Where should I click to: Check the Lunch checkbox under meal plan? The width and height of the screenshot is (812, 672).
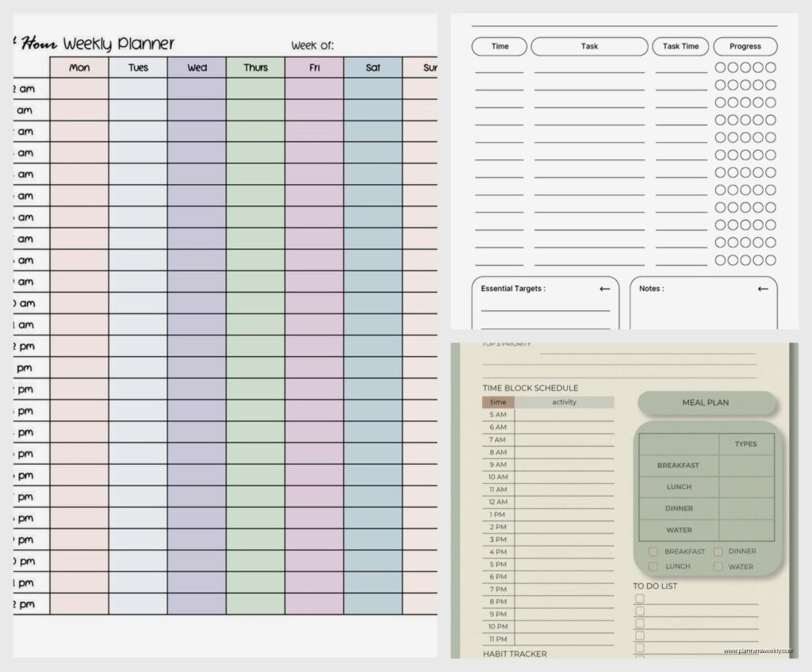653,566
